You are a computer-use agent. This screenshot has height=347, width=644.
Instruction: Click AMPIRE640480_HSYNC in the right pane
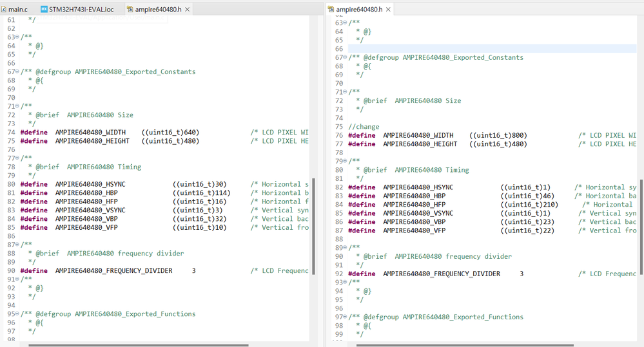(418, 187)
